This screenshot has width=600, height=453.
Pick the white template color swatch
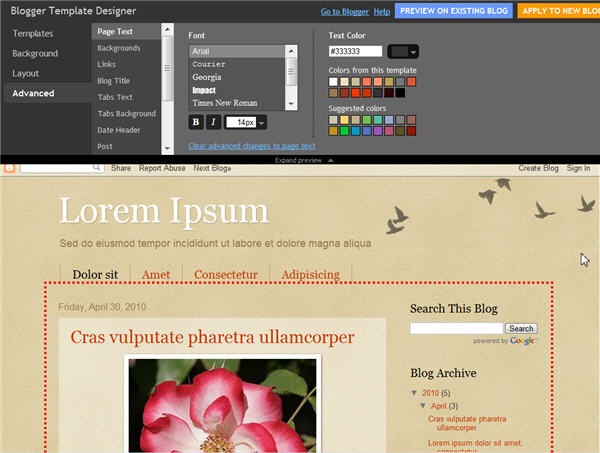pyautogui.click(x=333, y=81)
